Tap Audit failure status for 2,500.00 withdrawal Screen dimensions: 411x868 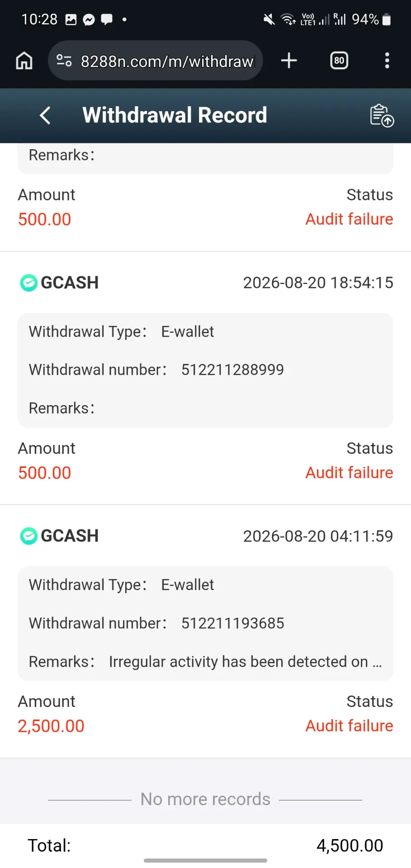point(349,726)
